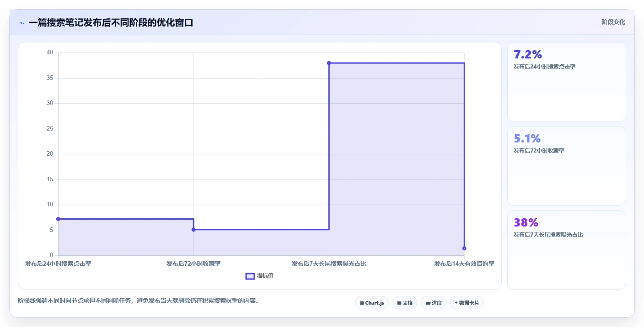Screen dimensions: 644x327
Task: Select the 进度 chip
Action: tap(434, 303)
